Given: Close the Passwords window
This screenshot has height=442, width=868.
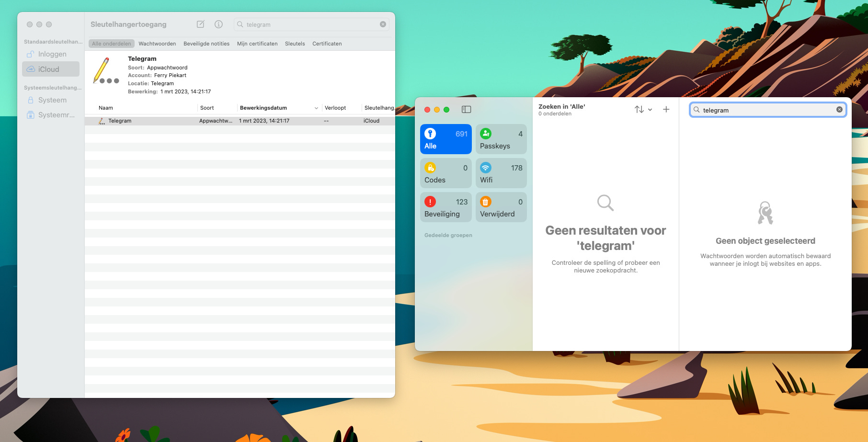Looking at the screenshot, I should (427, 110).
